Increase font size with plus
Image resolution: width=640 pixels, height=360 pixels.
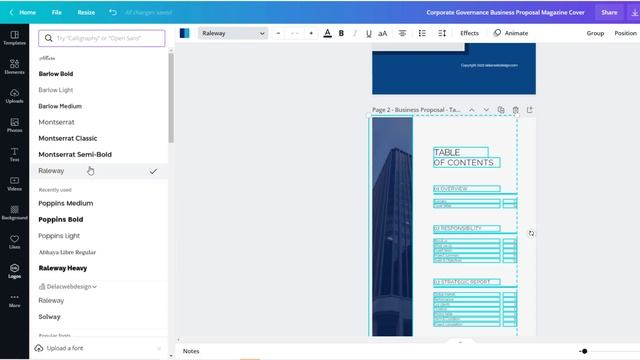point(311,33)
